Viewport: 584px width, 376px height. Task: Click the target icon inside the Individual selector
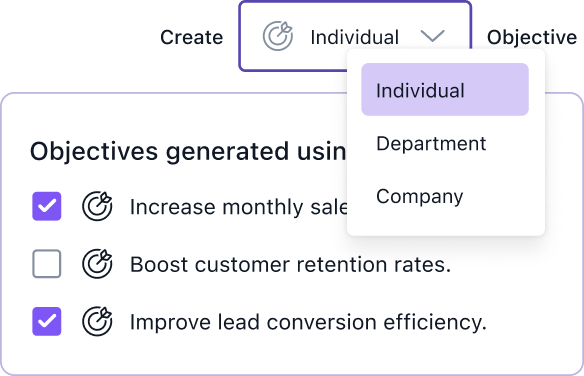[278, 36]
